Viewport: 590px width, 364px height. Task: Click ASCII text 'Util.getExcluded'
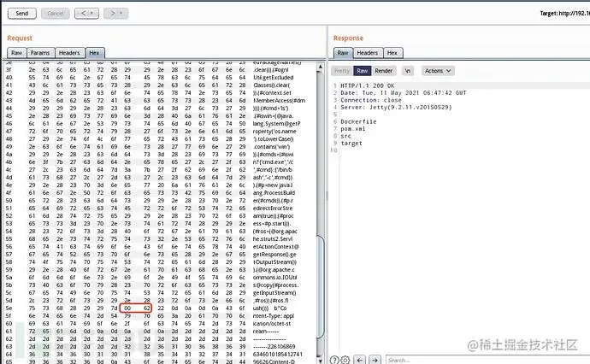coord(273,78)
